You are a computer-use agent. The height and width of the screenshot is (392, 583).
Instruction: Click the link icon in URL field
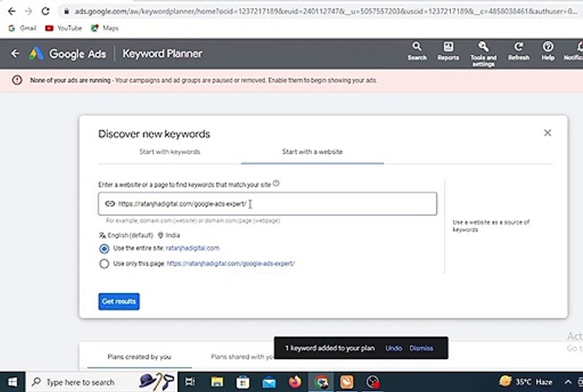(x=109, y=204)
